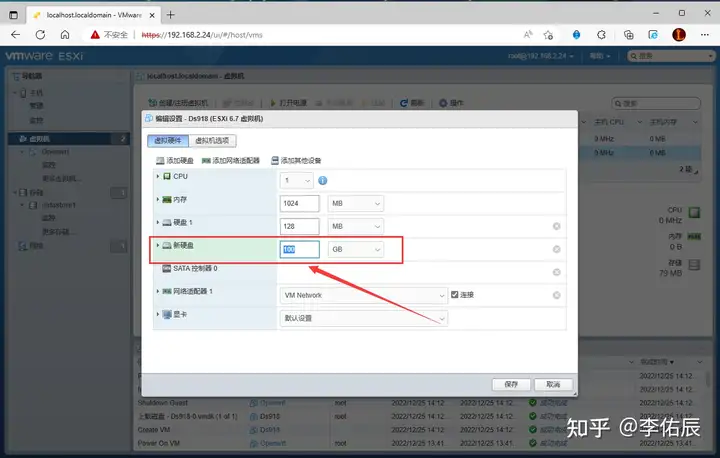Viewport: 720px width, 458px height.
Task: Click Add other device (添加其他设备)
Action: (x=296, y=160)
